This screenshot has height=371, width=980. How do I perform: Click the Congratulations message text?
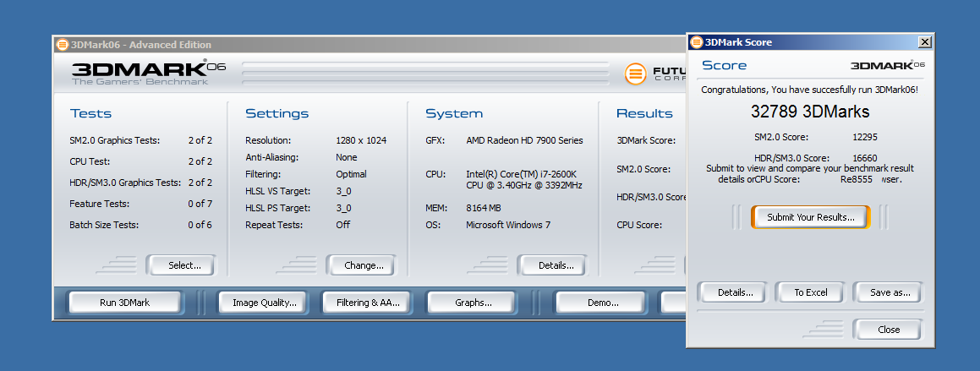(x=809, y=90)
